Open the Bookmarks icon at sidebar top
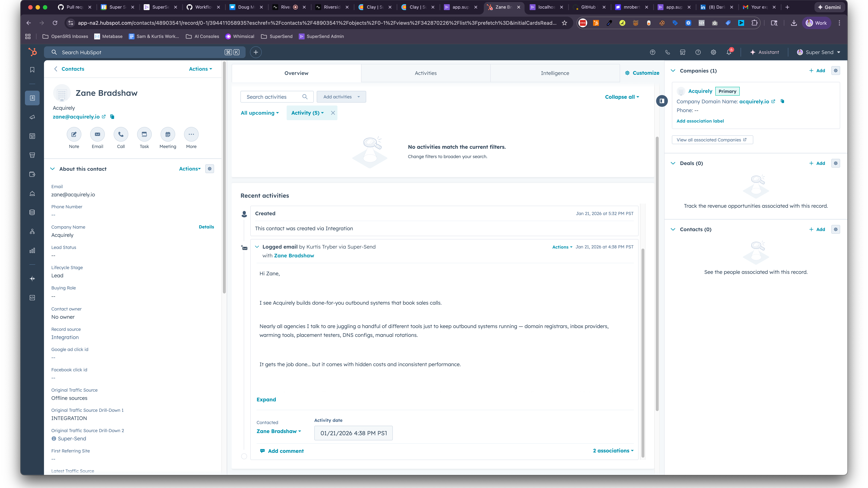Viewport: 868px width, 488px height. pyautogui.click(x=32, y=69)
